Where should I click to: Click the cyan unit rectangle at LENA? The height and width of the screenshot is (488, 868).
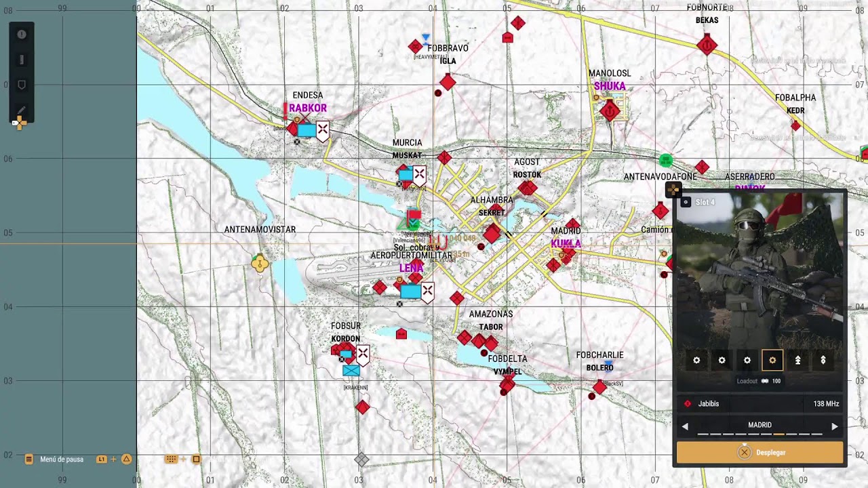coord(410,291)
